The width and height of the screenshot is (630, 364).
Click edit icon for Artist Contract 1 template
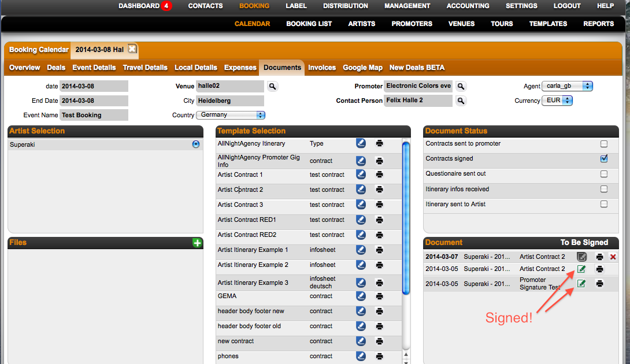[361, 174]
